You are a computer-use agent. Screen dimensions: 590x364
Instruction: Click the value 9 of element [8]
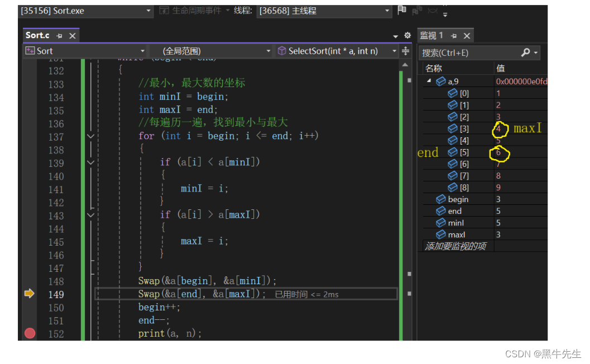(x=498, y=188)
